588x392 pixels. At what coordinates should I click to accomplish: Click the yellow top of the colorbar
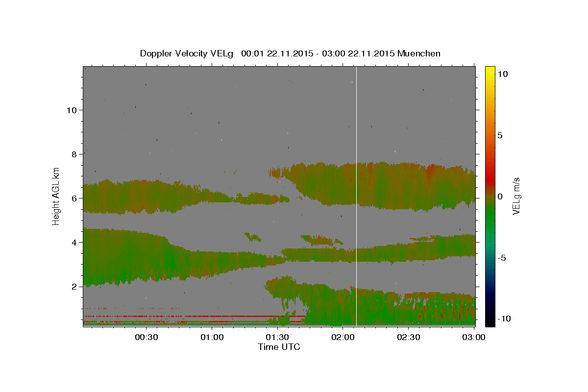pyautogui.click(x=490, y=71)
